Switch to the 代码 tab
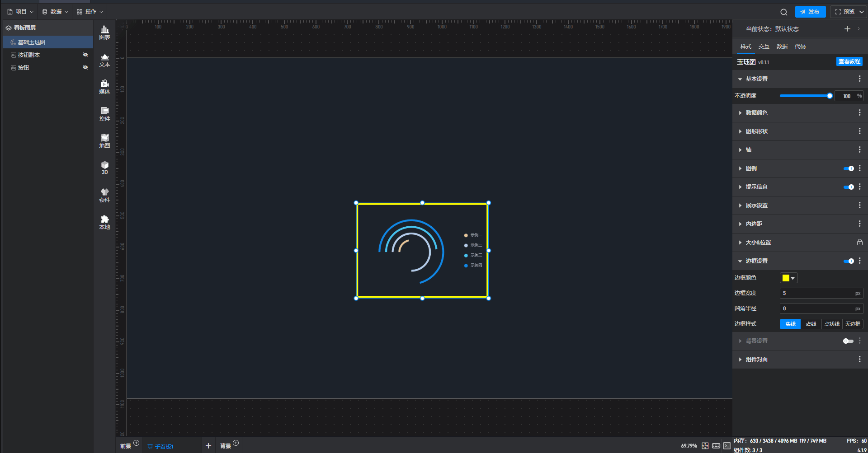This screenshot has height=453, width=868. pos(800,47)
